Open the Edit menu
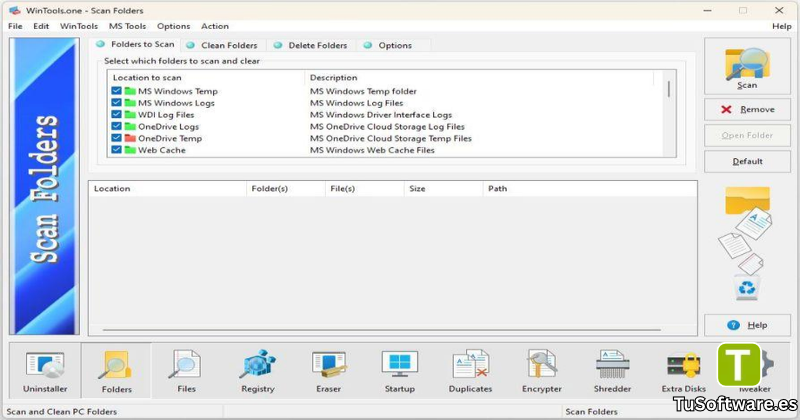800x420 pixels. tap(41, 26)
